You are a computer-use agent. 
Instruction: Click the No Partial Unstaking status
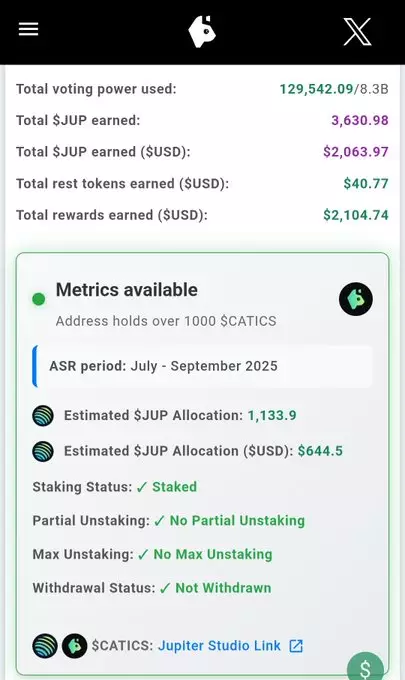(237, 520)
